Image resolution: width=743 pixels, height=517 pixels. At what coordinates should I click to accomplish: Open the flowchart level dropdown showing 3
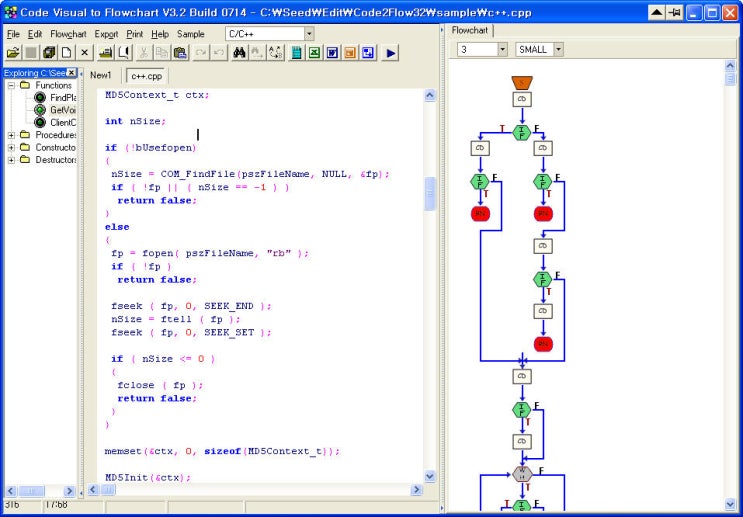point(502,49)
